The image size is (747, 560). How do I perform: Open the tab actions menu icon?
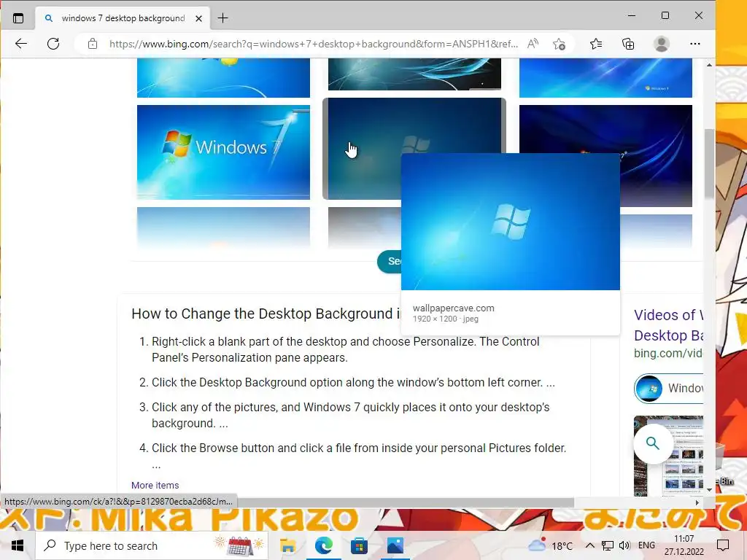click(x=18, y=18)
